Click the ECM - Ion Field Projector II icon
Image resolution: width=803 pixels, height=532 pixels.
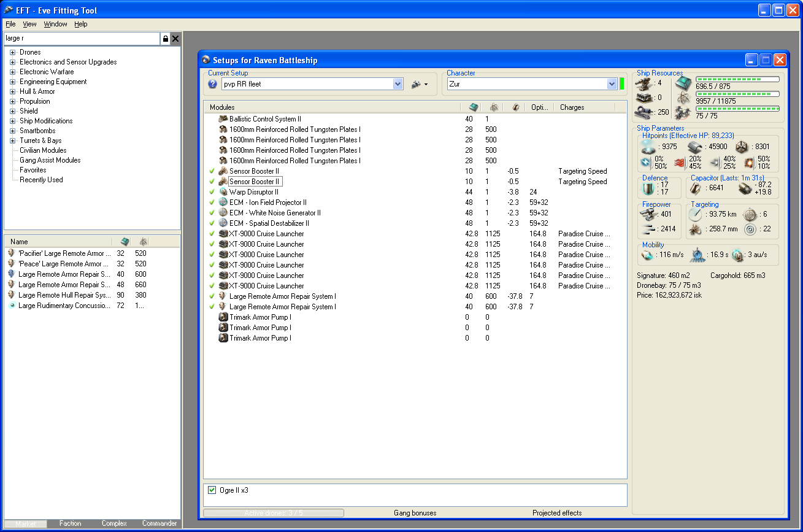click(x=223, y=202)
